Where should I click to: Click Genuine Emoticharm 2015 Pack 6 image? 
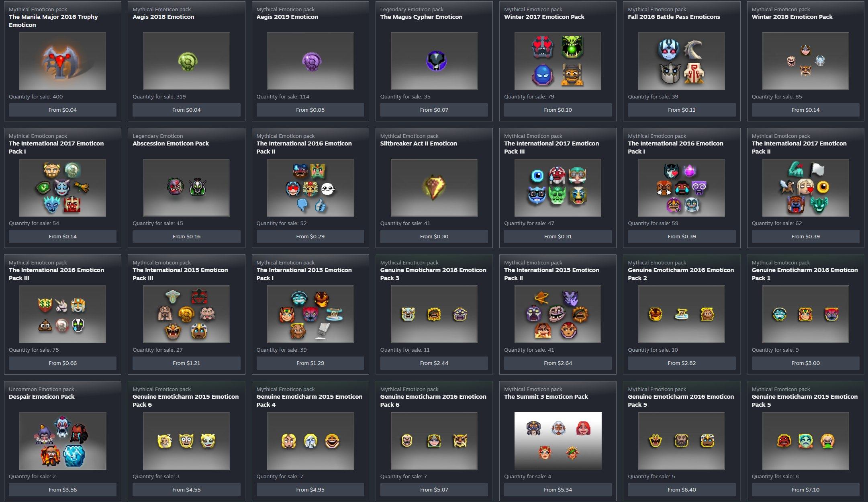tap(186, 441)
